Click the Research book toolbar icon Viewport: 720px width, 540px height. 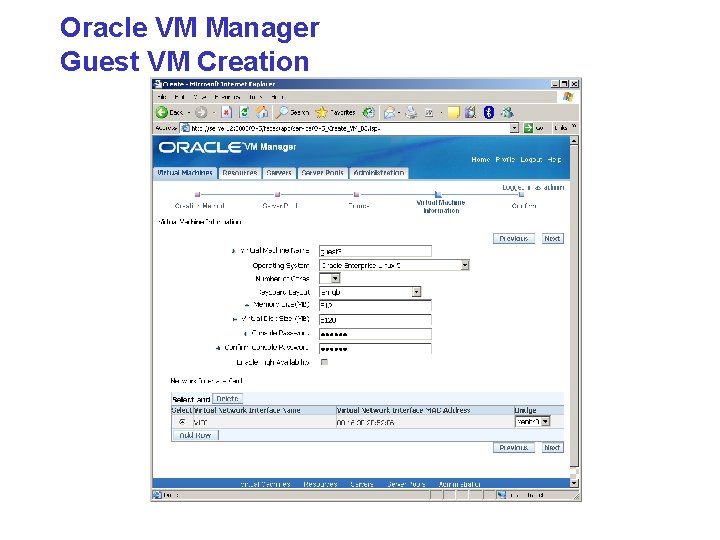point(470,112)
